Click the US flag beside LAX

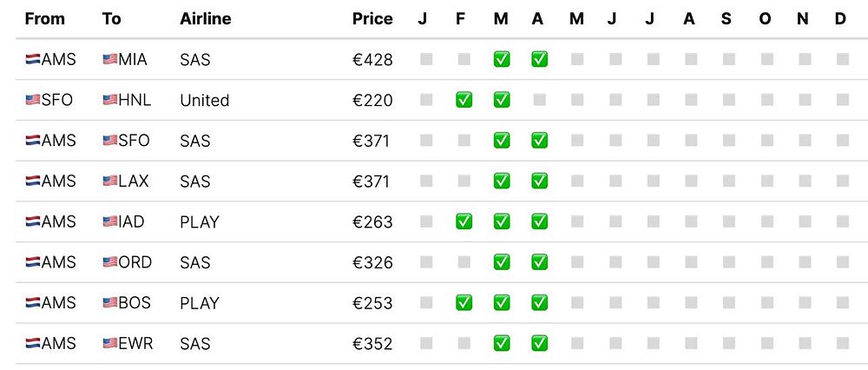pyautogui.click(x=110, y=182)
